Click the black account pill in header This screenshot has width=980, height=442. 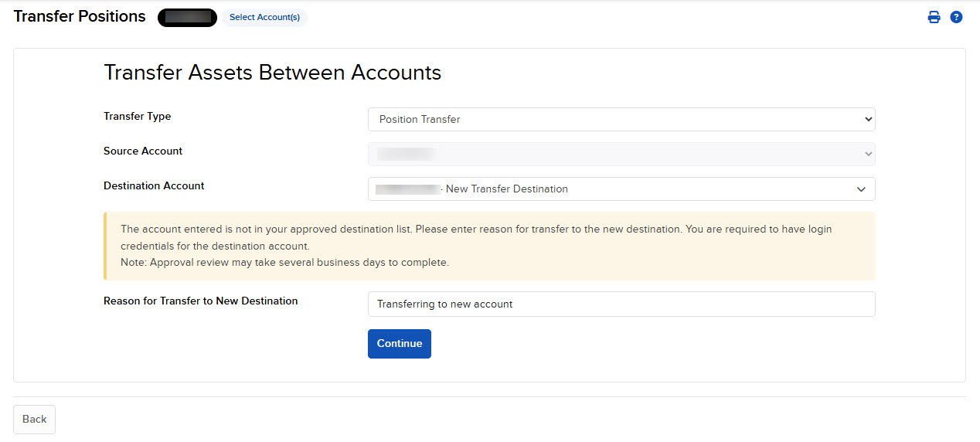[187, 17]
